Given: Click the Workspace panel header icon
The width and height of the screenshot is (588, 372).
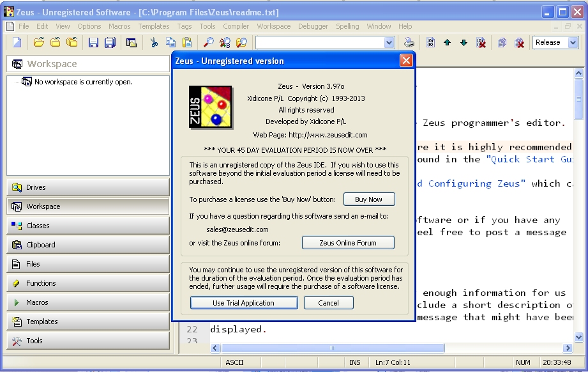Looking at the screenshot, I should click(x=17, y=64).
